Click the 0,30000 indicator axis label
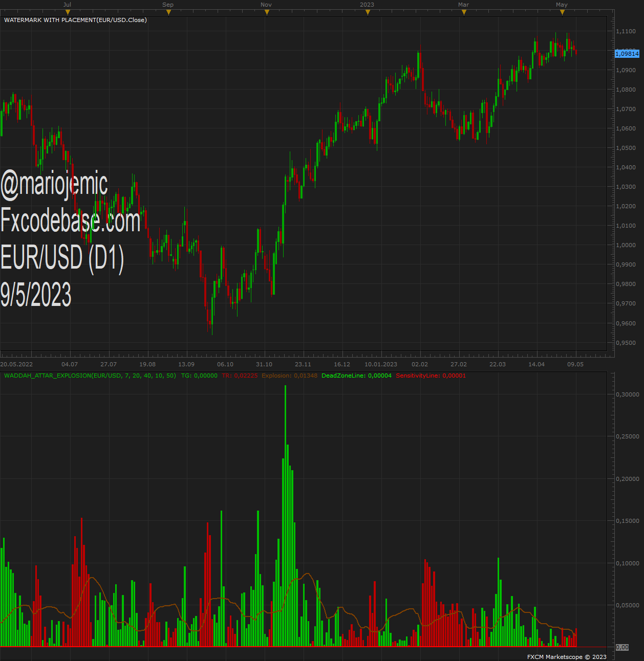This screenshot has height=661, width=644. [628, 394]
